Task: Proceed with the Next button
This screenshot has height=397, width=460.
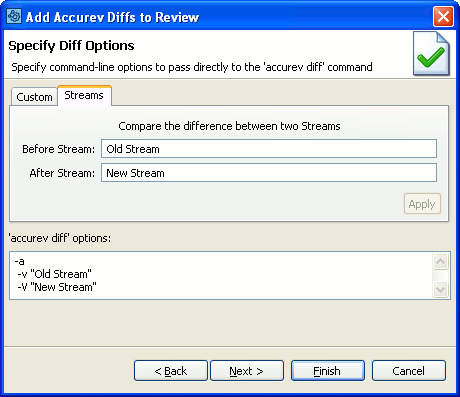Action: click(247, 371)
